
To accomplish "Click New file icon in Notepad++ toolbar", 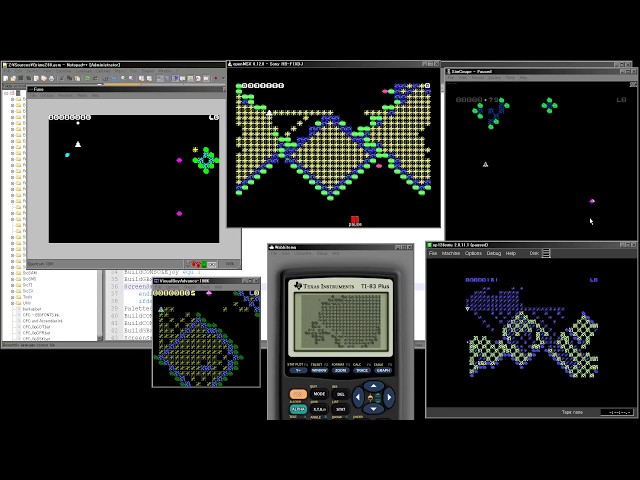I will [6, 78].
